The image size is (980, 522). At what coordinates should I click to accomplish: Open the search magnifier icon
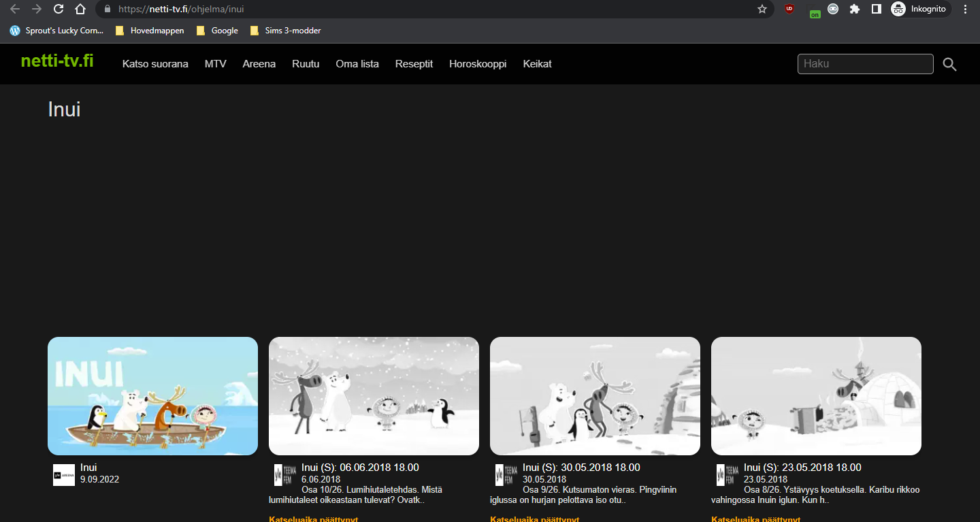point(949,64)
